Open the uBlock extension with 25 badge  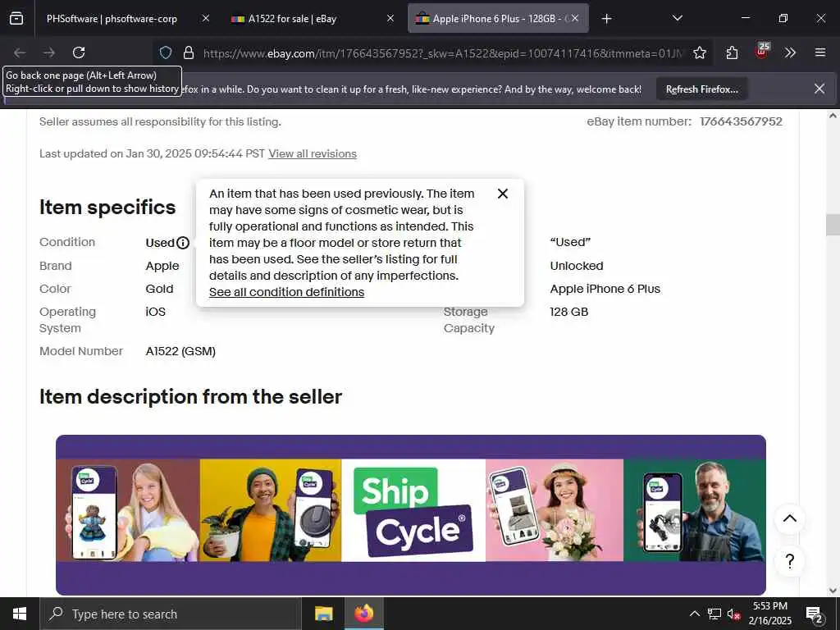tap(762, 52)
